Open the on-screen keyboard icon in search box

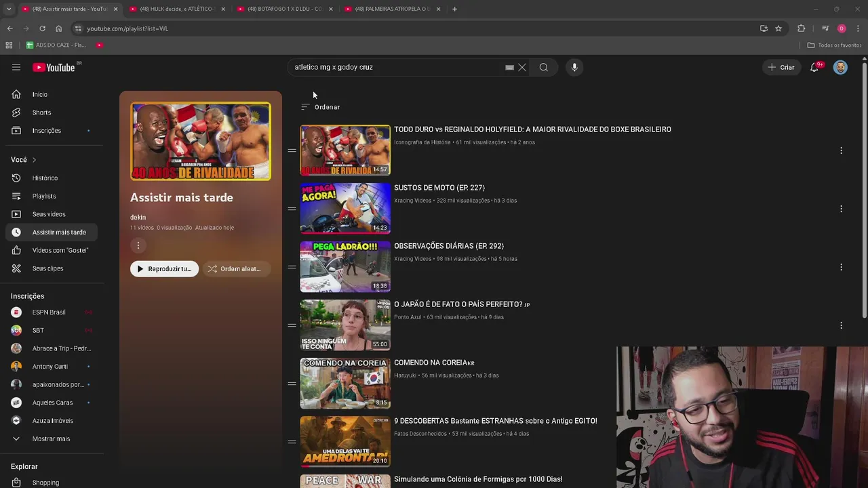click(x=509, y=68)
